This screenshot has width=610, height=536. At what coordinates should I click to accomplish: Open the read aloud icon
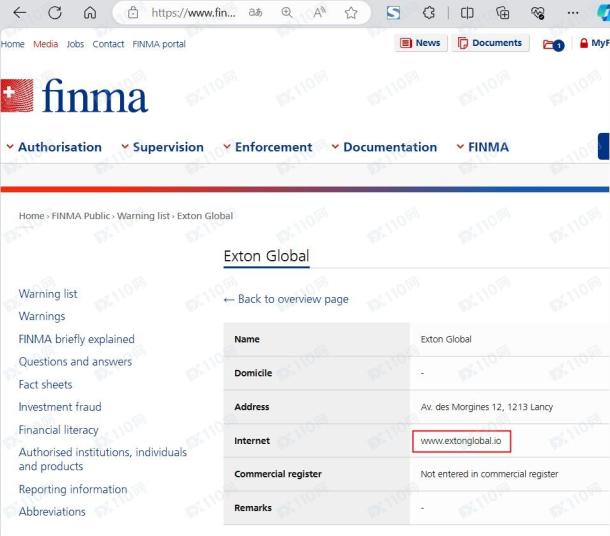click(x=319, y=13)
